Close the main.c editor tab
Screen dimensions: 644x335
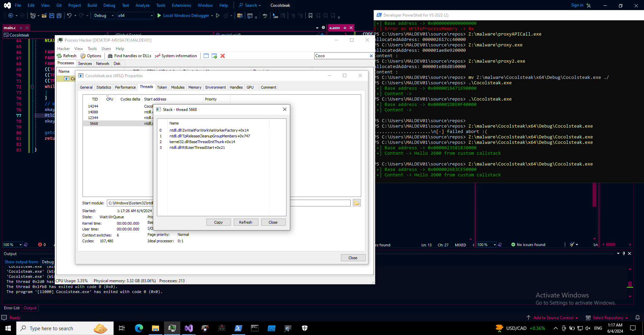pos(27,28)
